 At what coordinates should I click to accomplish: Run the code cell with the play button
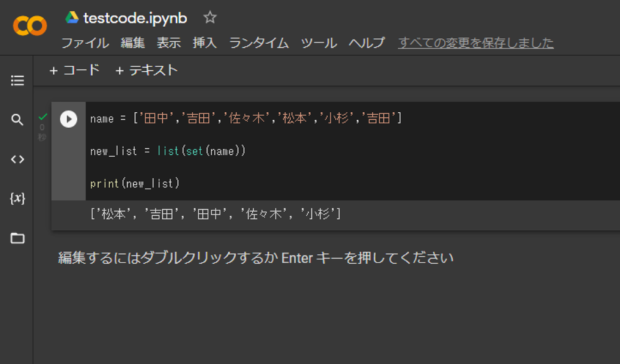[x=68, y=119]
